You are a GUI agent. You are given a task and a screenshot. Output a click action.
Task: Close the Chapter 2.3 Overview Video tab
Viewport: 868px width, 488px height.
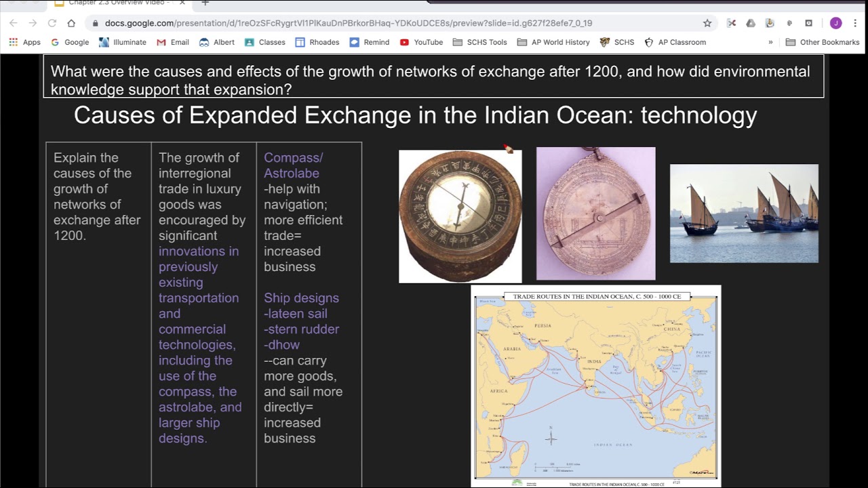coord(182,3)
